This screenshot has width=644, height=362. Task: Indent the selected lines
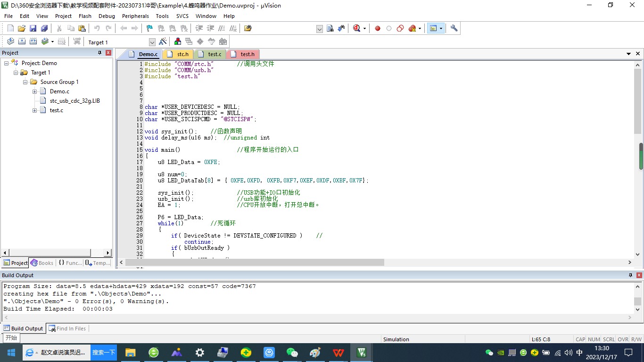coord(199,28)
